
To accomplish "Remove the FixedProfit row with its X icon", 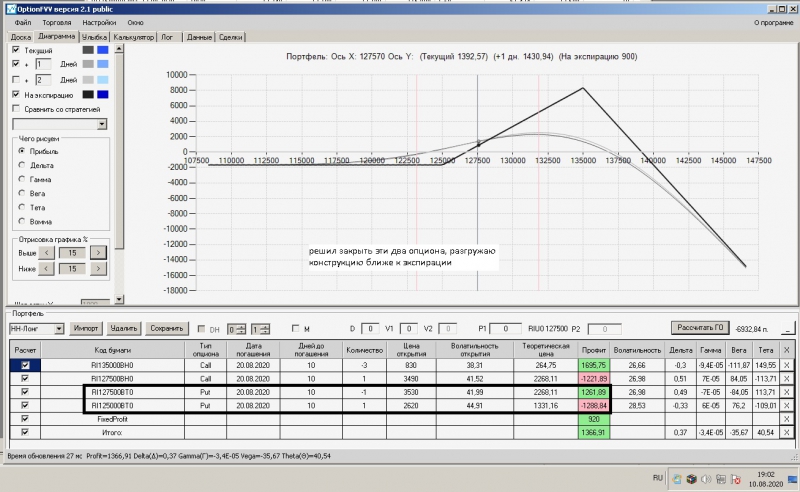I will point(786,419).
